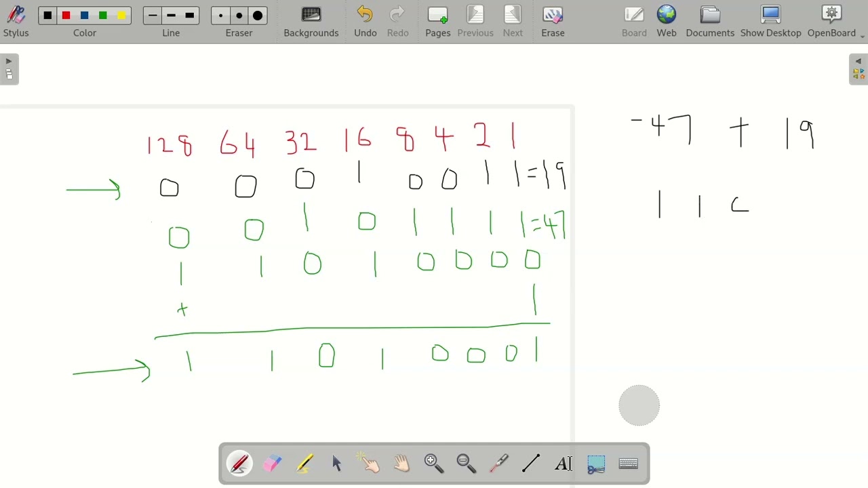Go to the Previous page

[x=475, y=21]
